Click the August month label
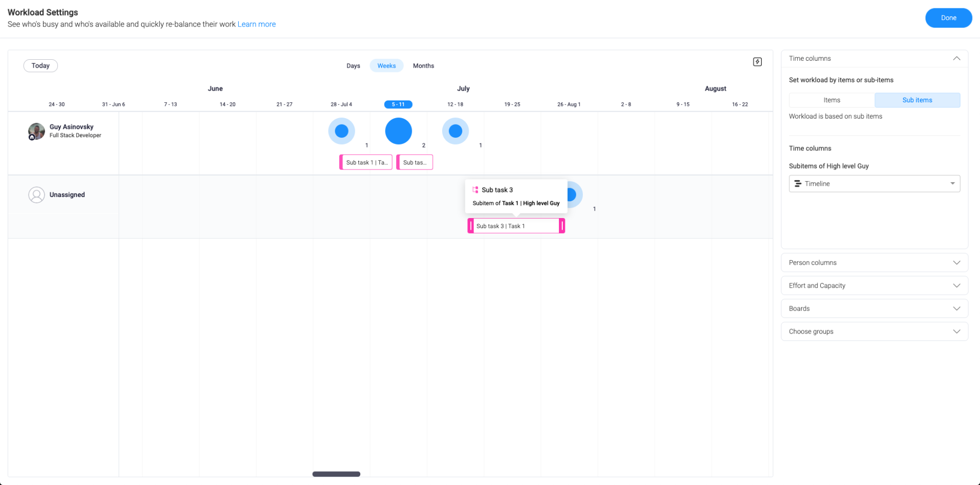Screen dimensions: 980x485 [715, 89]
